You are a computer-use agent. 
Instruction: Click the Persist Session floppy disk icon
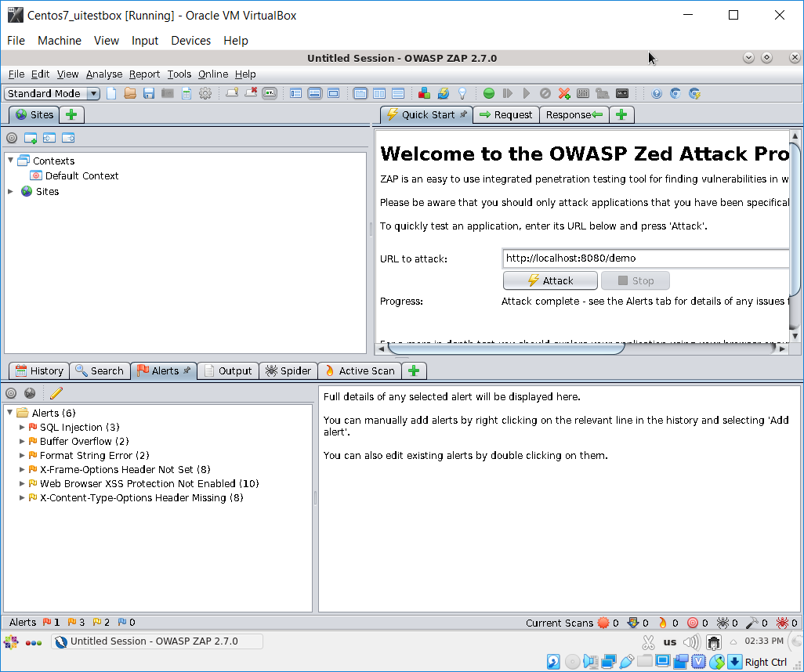pos(149,93)
